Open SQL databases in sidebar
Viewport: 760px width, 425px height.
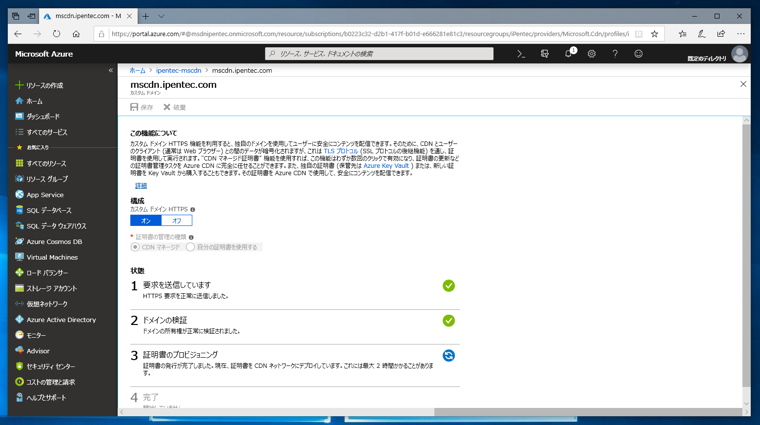[x=44, y=210]
